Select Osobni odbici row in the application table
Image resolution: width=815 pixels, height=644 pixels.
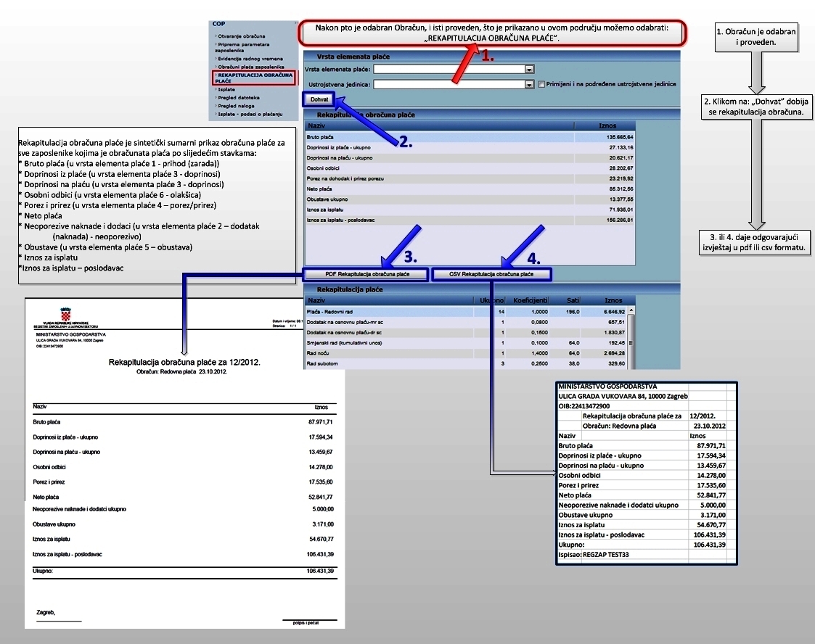[x=470, y=168]
